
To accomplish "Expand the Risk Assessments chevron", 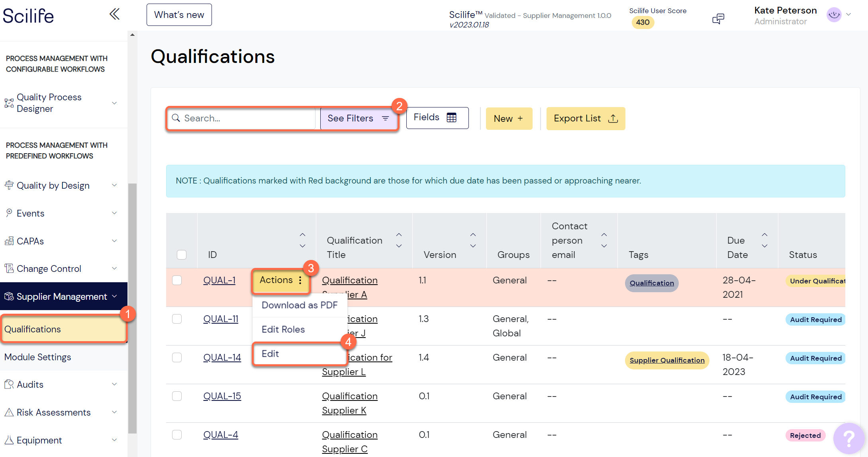I will click(x=114, y=412).
